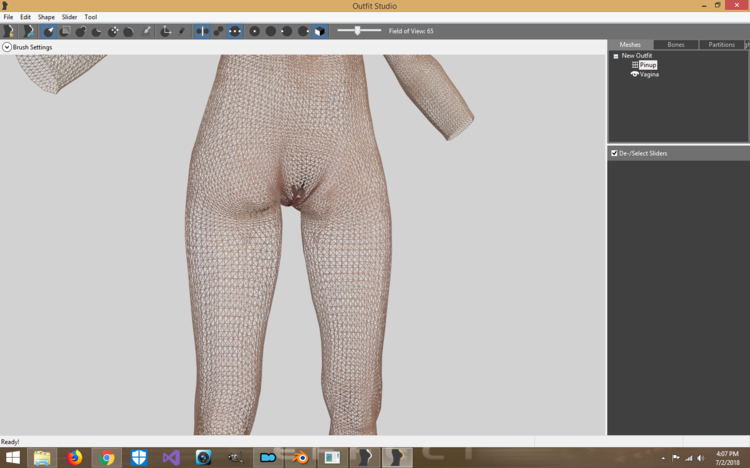This screenshot has height=468, width=750.
Task: Open the camera lens app on taskbar
Action: [203, 458]
